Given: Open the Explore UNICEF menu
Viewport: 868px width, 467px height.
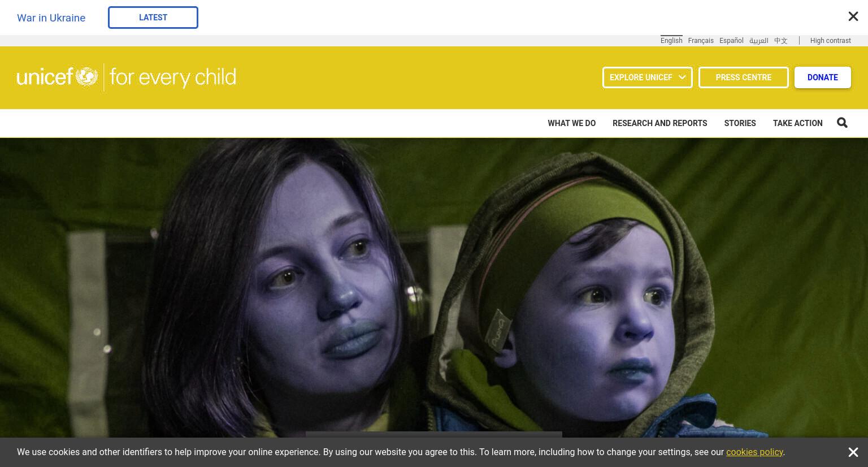Looking at the screenshot, I should [x=648, y=77].
